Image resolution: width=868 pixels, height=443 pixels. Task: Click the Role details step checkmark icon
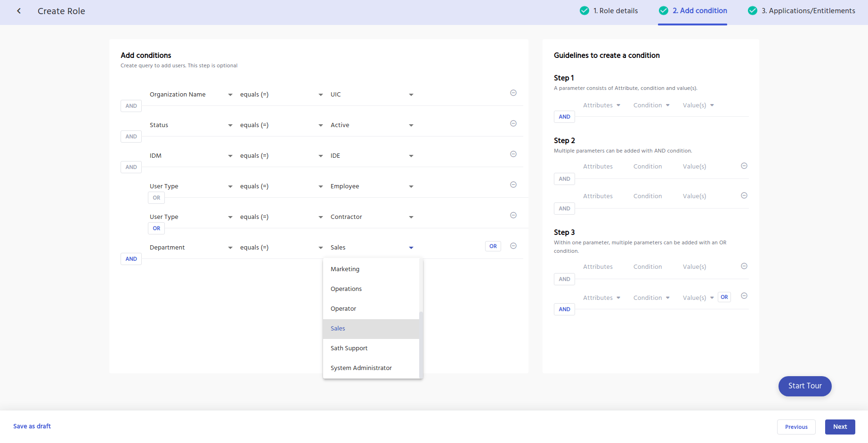[584, 11]
